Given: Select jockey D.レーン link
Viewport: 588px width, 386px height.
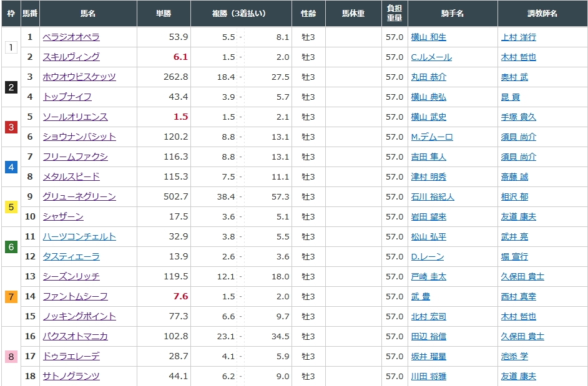Looking at the screenshot, I should click(x=426, y=256).
